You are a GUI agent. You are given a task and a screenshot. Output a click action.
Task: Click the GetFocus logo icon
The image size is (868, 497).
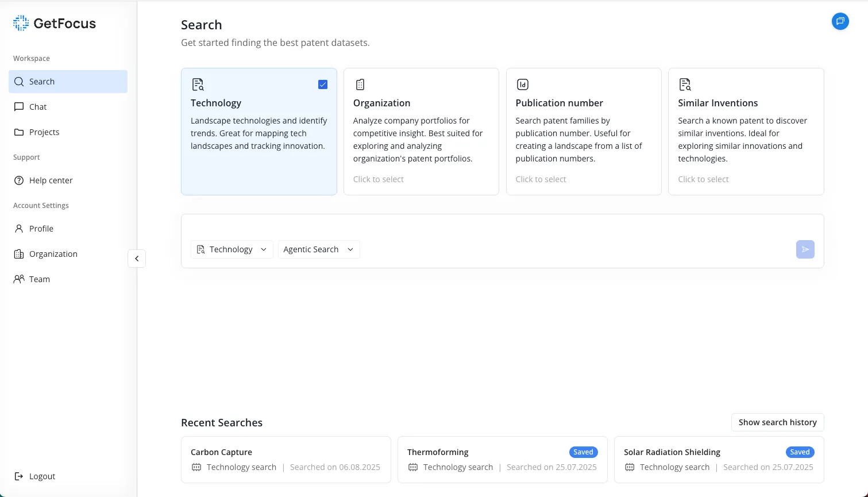tap(21, 23)
